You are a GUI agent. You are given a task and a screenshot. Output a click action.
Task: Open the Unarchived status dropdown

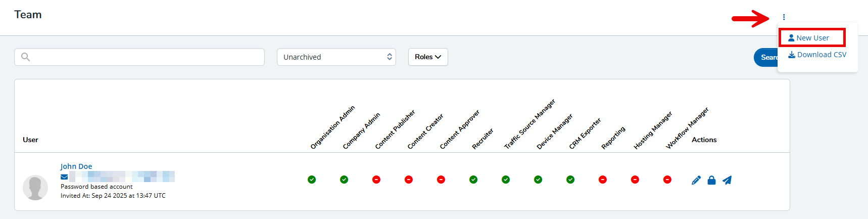[x=336, y=57]
